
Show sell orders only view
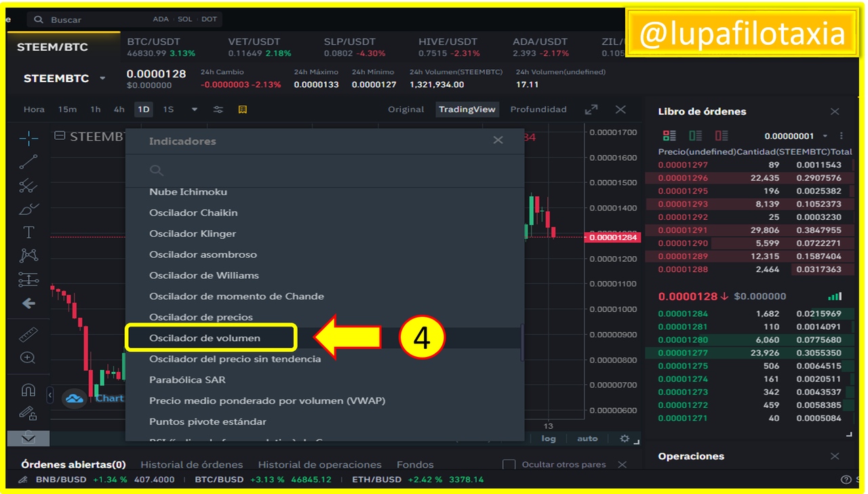(x=722, y=136)
